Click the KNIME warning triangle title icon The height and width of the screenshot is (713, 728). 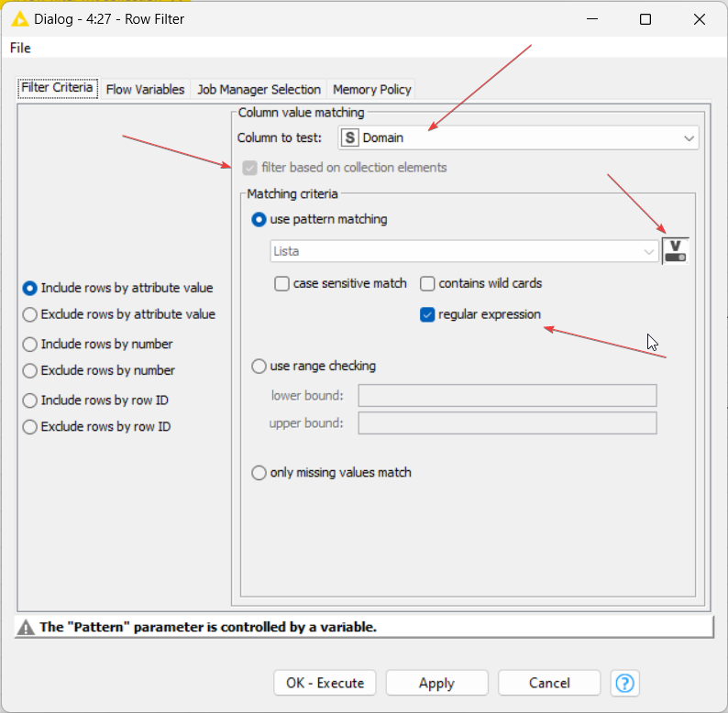[18, 19]
